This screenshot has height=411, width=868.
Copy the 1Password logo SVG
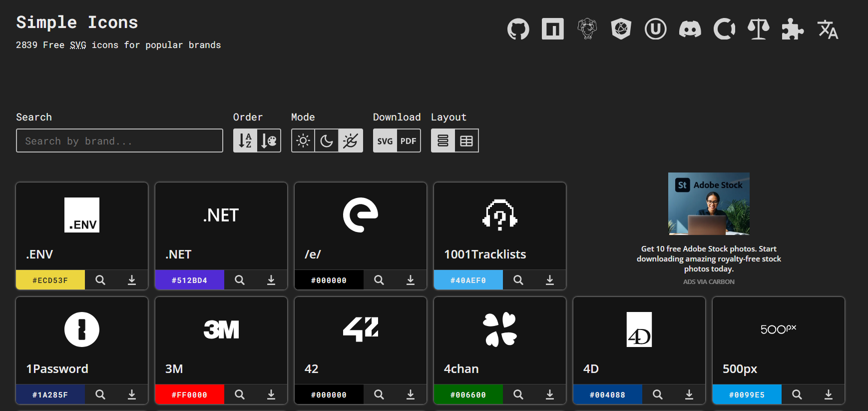click(82, 329)
